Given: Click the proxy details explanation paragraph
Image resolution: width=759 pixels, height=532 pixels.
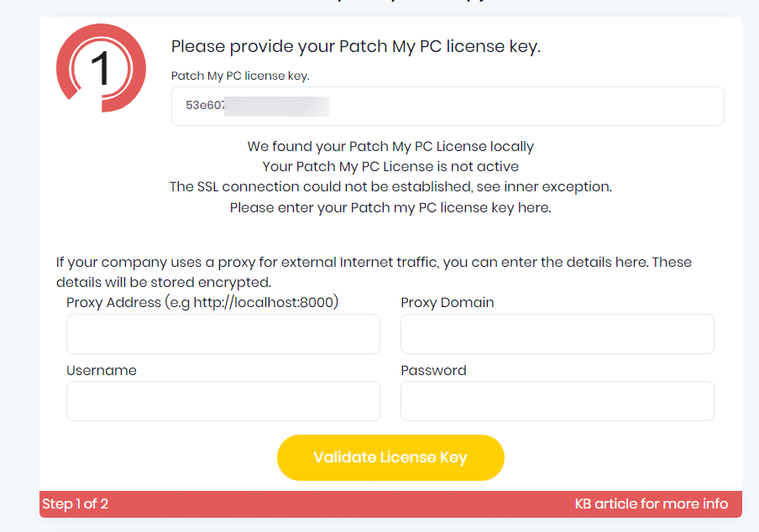Looking at the screenshot, I should click(374, 272).
